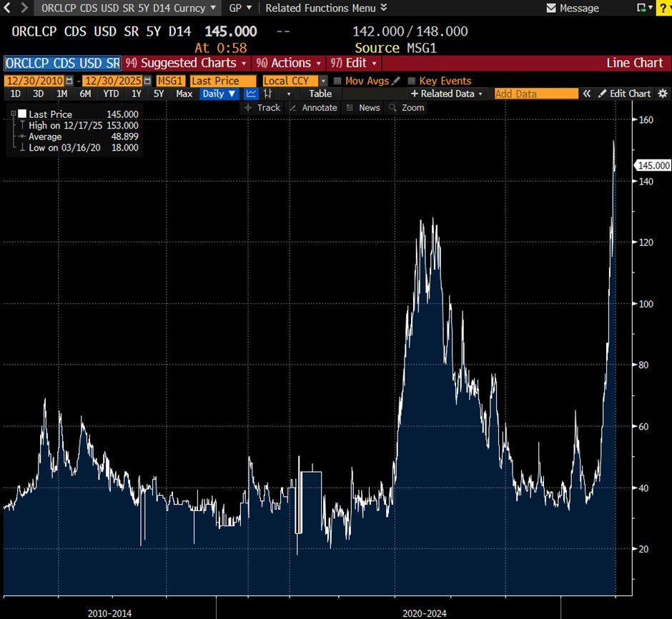
Task: Collapse panel with double left chevron
Action: [586, 94]
